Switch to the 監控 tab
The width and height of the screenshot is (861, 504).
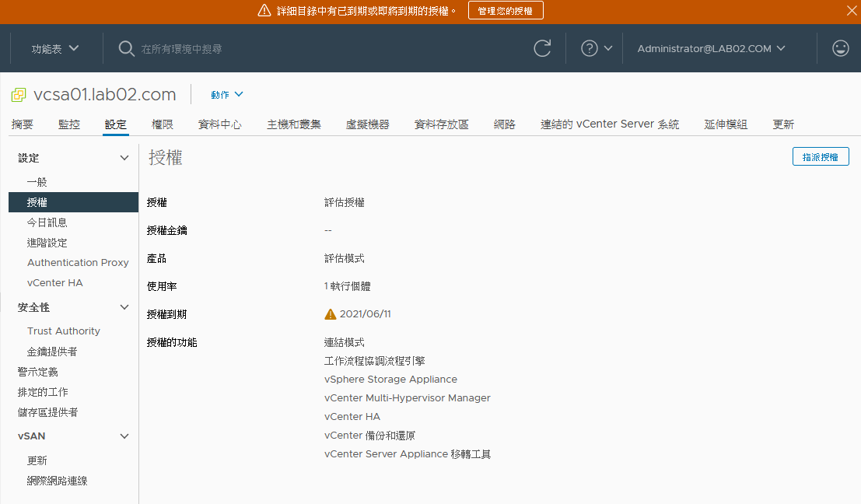[x=69, y=124]
